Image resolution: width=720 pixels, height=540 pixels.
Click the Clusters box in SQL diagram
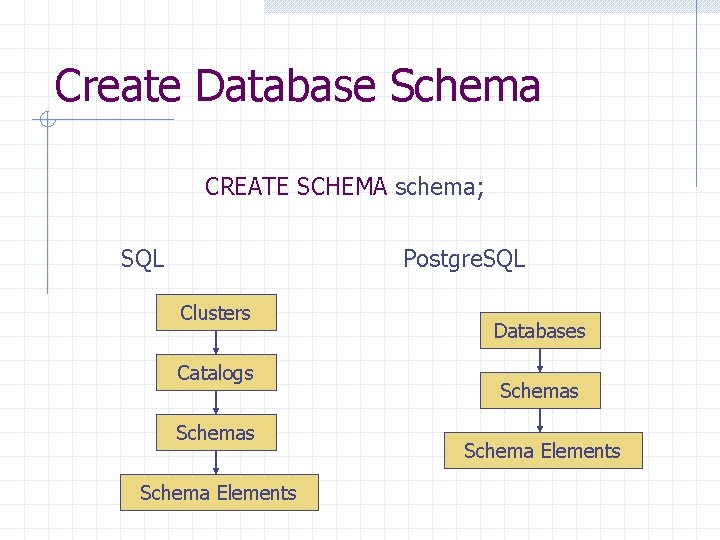(216, 313)
